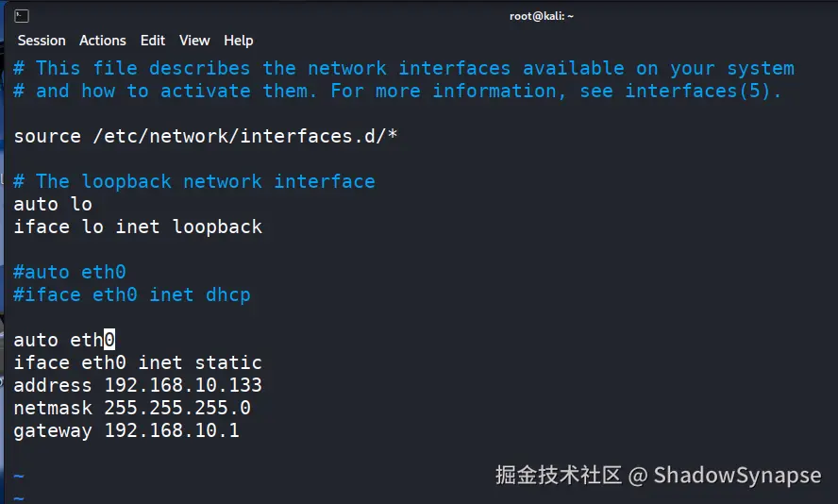Click the commented '#auto eth0' line
The width and height of the screenshot is (838, 504).
[70, 273]
